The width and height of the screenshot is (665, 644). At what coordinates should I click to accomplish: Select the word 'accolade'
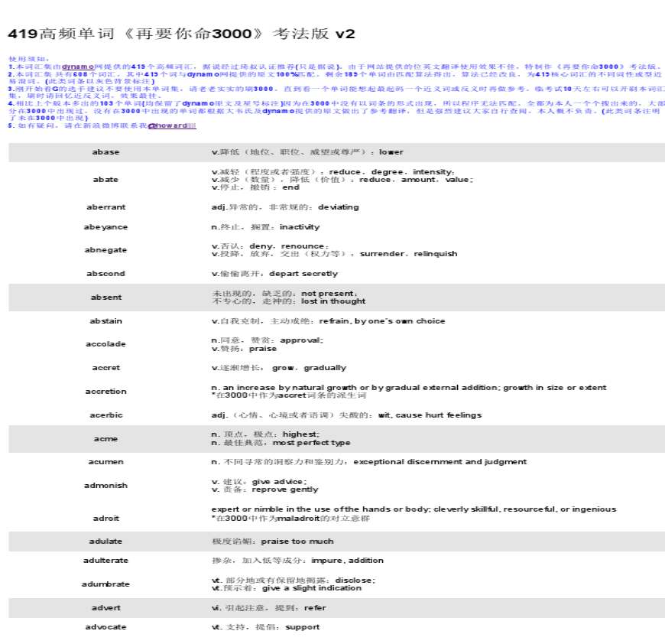coord(106,344)
